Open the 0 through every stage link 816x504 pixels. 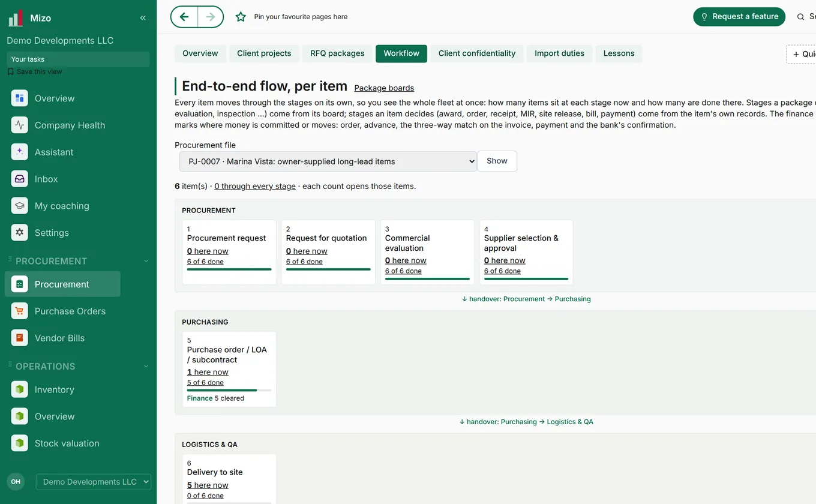(x=255, y=187)
